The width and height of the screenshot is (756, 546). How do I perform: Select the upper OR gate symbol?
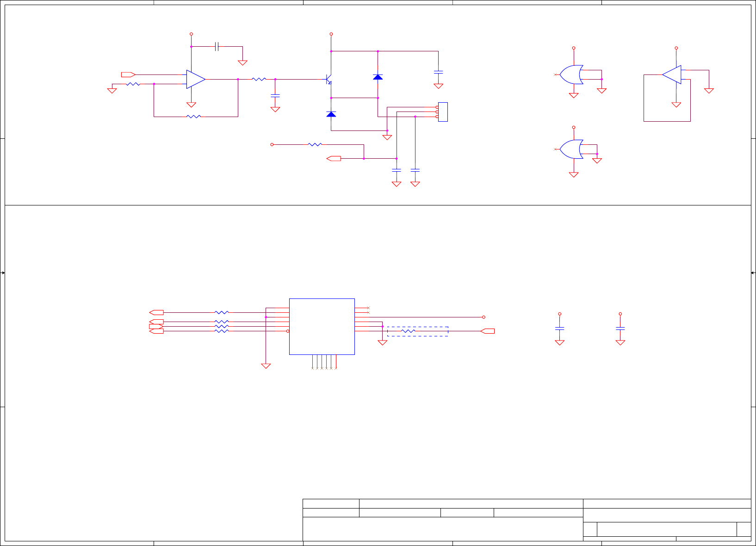click(x=572, y=74)
